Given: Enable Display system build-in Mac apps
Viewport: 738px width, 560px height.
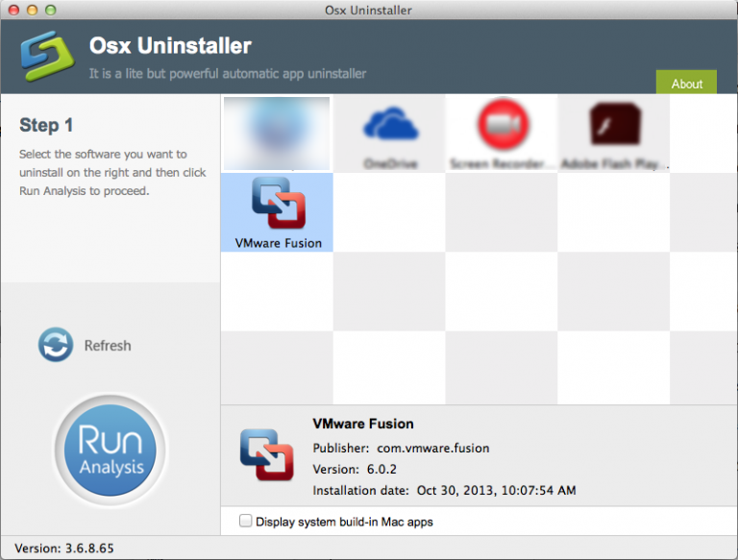Looking at the screenshot, I should (245, 521).
